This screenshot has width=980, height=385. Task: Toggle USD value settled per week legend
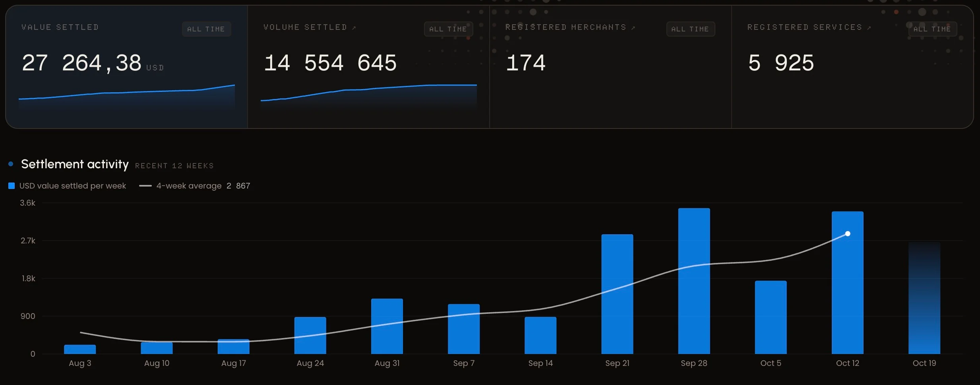point(72,186)
